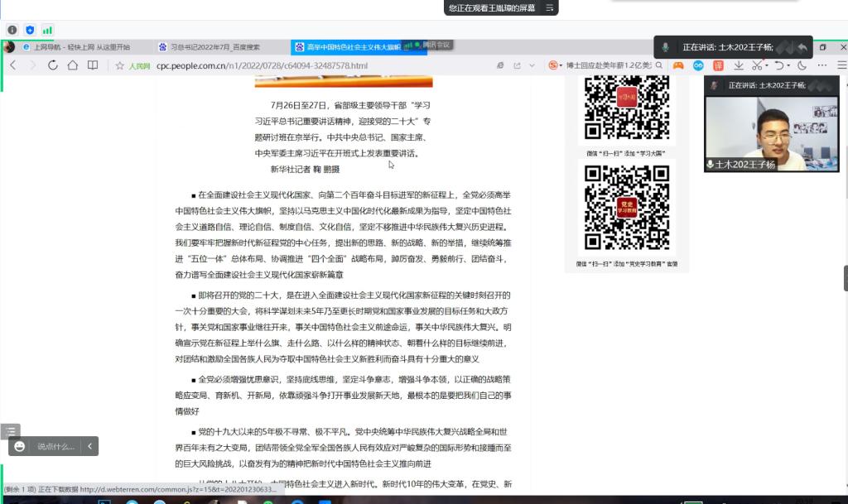
Task: Click the 土木202王子杨 video thumbnail
Action: [x=771, y=128]
